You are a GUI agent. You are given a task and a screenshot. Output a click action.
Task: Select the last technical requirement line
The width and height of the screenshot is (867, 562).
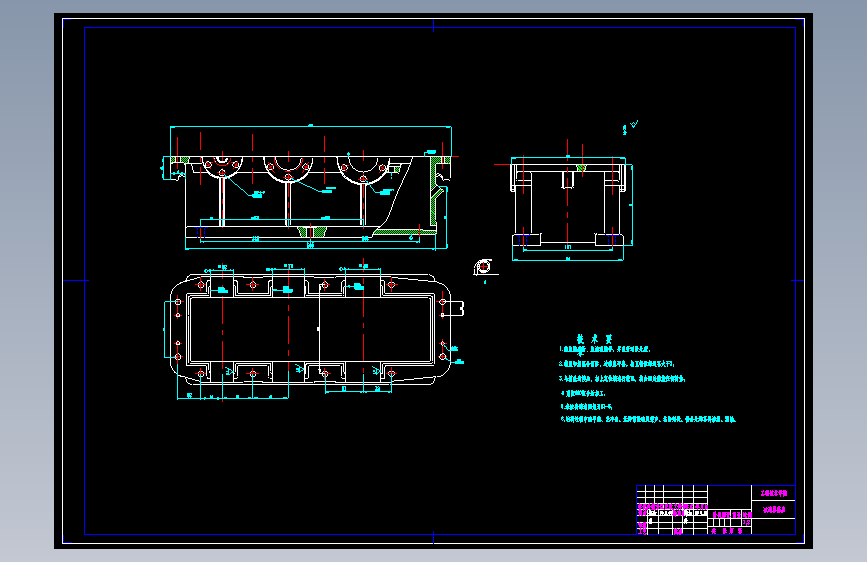pos(647,419)
